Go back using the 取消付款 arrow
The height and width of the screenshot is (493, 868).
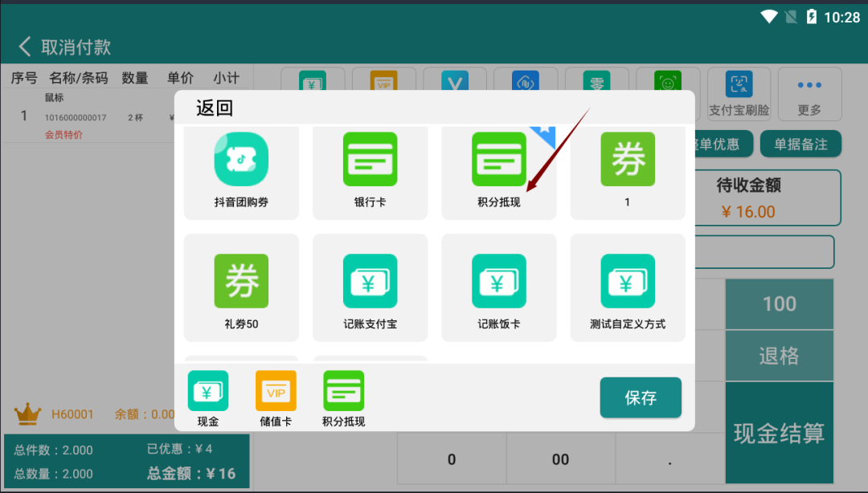[26, 47]
